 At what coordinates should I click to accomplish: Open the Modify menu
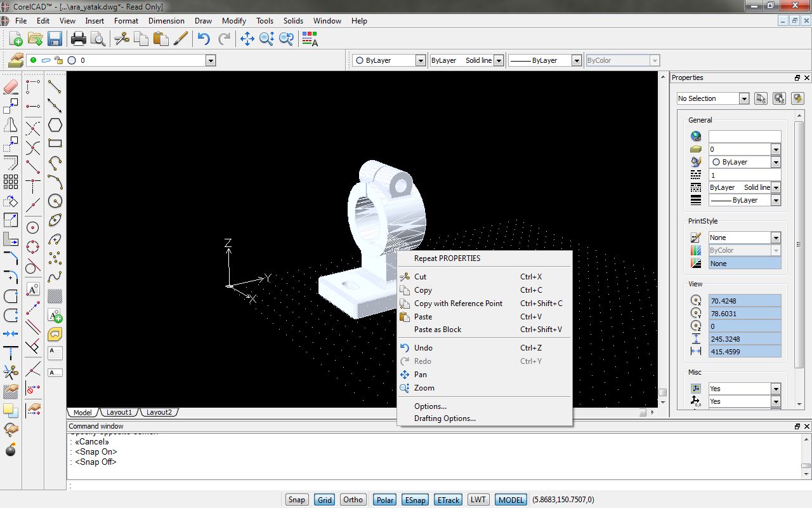[x=234, y=21]
